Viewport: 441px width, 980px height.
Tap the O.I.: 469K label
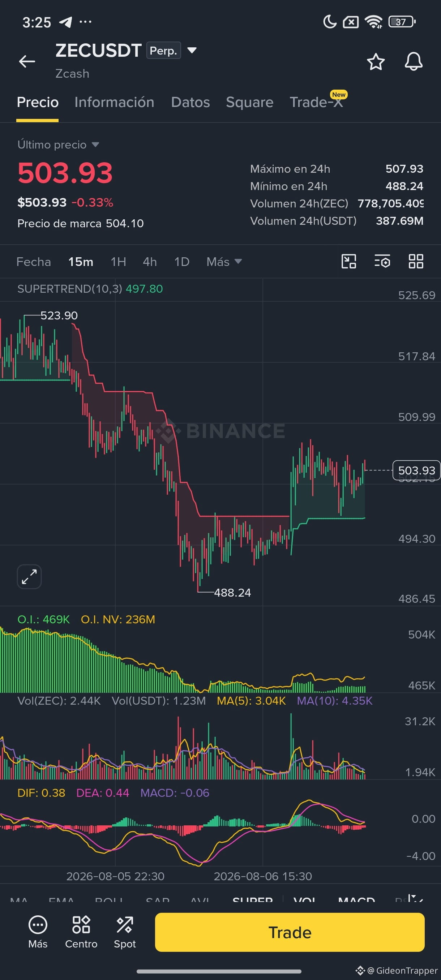pyautogui.click(x=44, y=619)
